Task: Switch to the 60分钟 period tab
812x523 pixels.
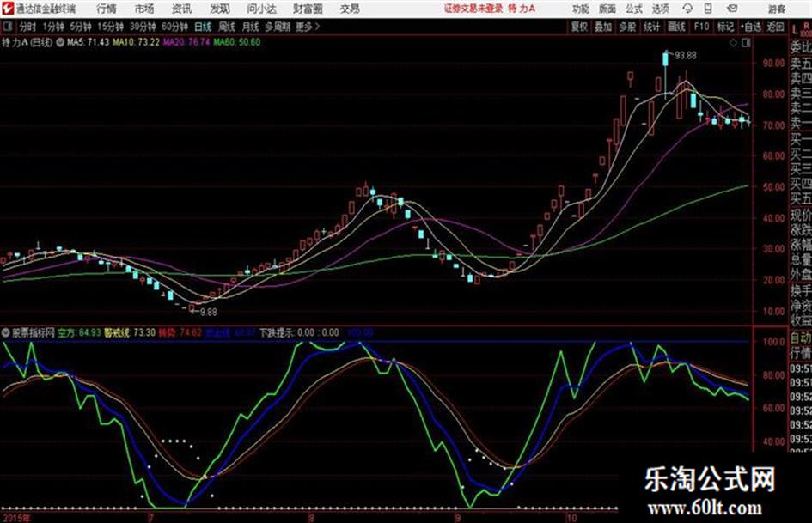Action: click(x=174, y=27)
